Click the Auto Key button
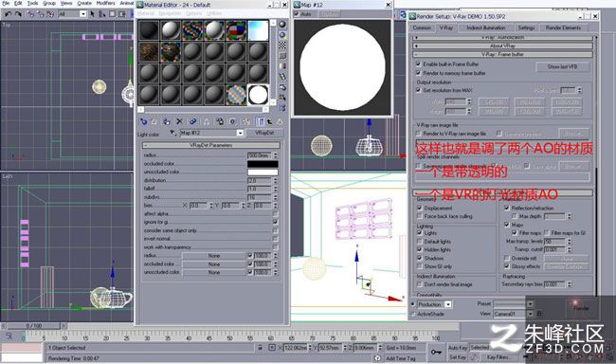616x364 pixels. (458, 348)
